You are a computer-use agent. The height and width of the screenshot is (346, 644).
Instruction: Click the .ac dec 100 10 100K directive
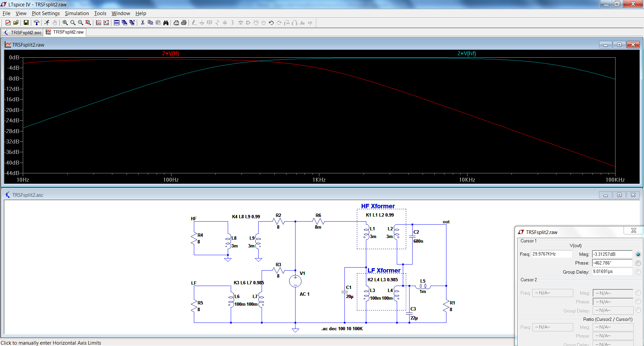click(342, 329)
